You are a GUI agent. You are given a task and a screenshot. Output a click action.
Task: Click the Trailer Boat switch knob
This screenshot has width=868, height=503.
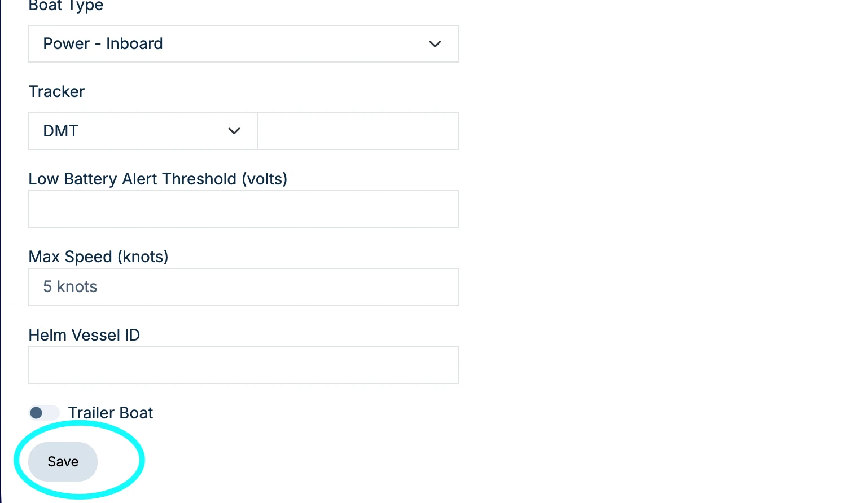coord(37,413)
